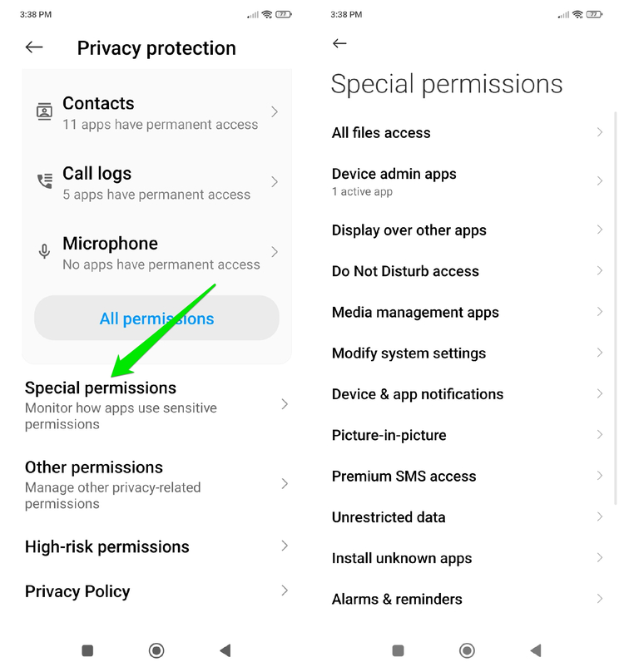Expand Special permissions via its chevron
The image size is (624, 672).
[x=285, y=404]
